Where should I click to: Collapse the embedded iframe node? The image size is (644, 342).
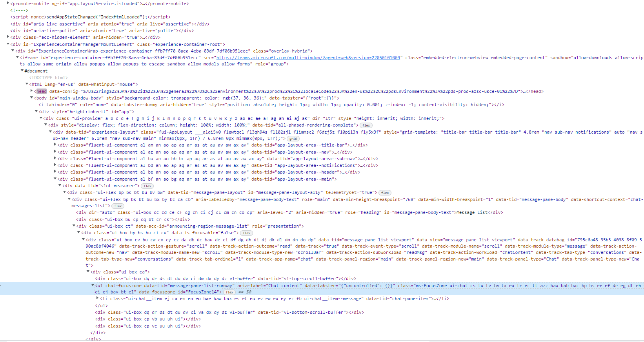tap(18, 57)
